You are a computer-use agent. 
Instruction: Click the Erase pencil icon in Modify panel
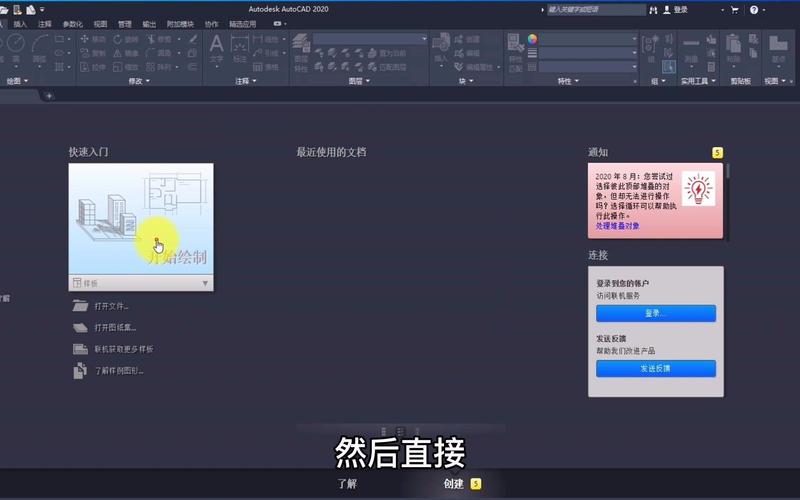tap(193, 39)
